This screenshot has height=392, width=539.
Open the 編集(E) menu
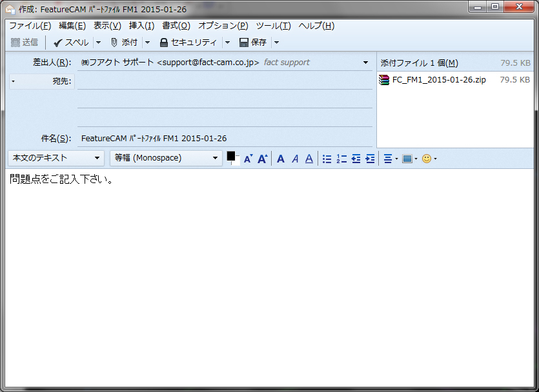(x=72, y=26)
